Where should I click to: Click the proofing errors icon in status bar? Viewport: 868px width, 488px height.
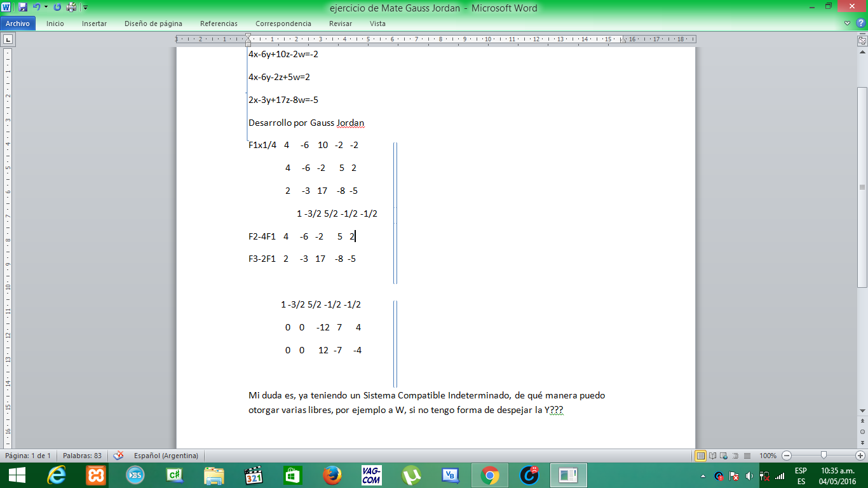tap(118, 456)
